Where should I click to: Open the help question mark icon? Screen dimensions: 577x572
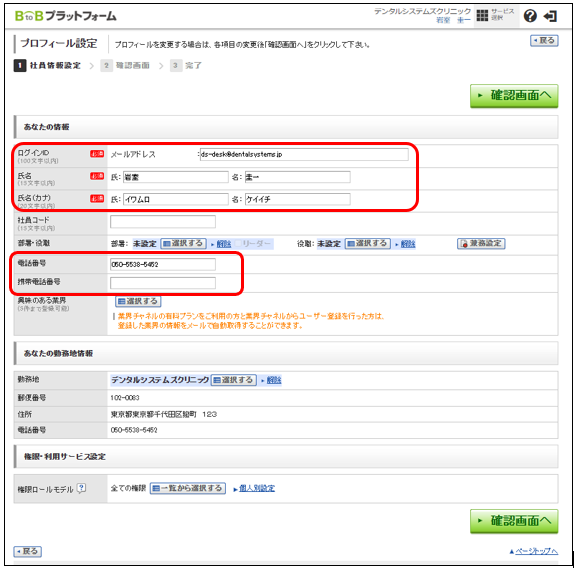530,16
